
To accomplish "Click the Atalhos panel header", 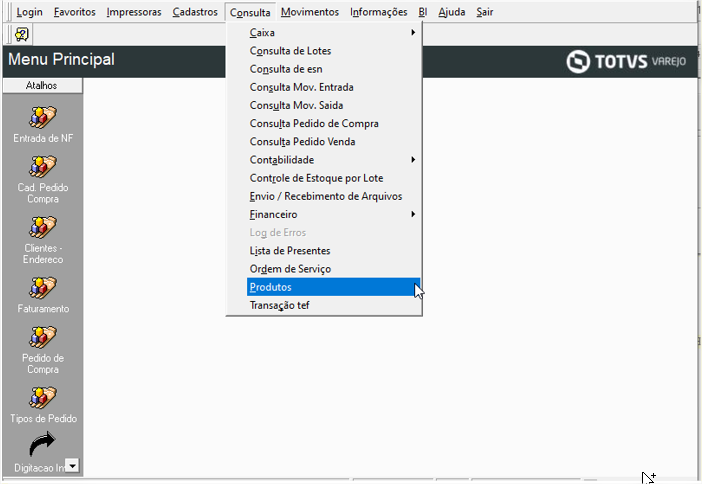I will (43, 86).
